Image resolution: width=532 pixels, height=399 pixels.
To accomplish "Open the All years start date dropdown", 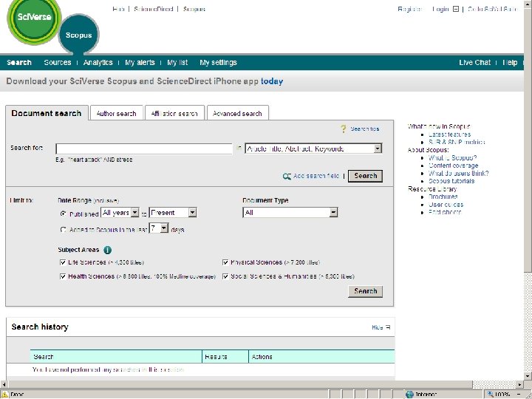I will click(120, 213).
